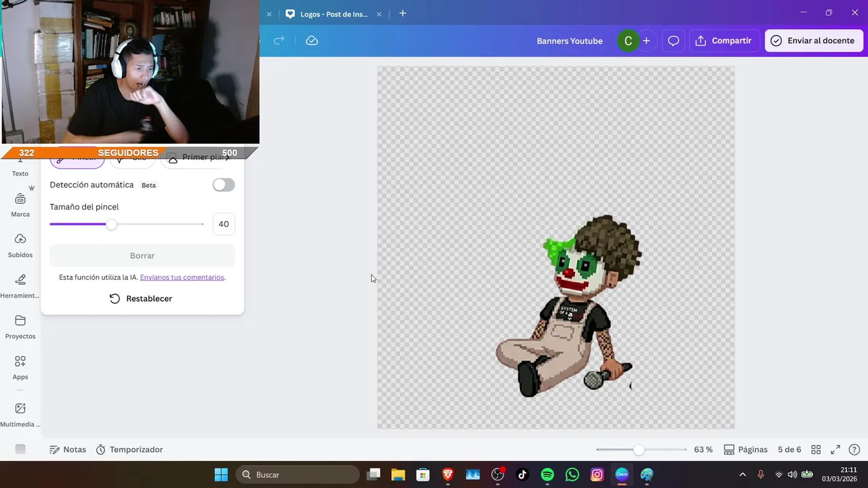
Task: Open the Envíanos tus comentarios link
Action: (182, 277)
